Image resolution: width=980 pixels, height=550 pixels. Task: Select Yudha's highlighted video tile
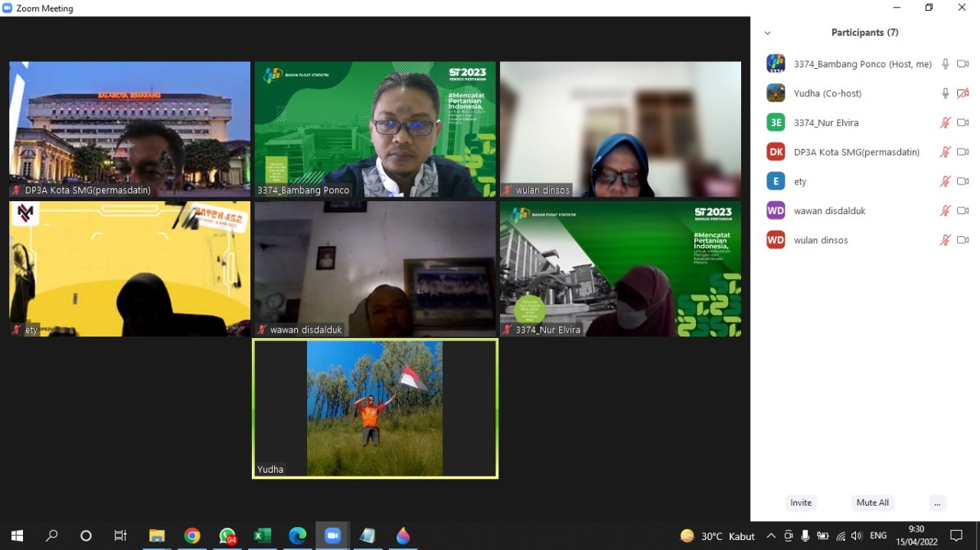pos(375,409)
